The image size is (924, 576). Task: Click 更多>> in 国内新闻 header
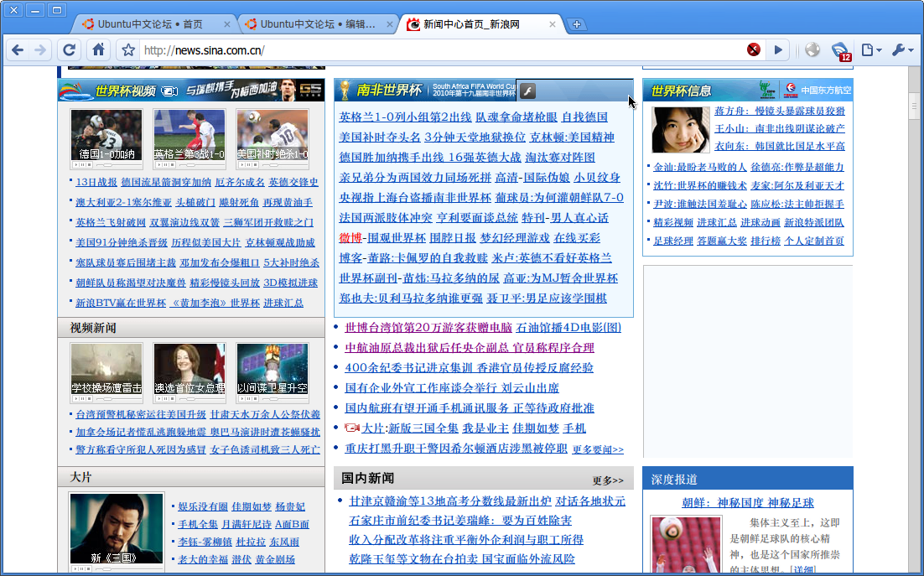[x=608, y=480]
